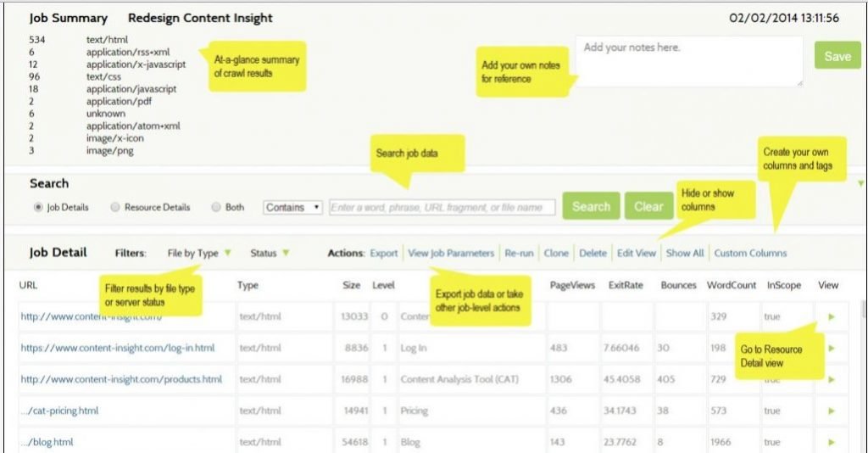
Task: Click view arrow for the first content-insight.com row
Action: coord(832,316)
